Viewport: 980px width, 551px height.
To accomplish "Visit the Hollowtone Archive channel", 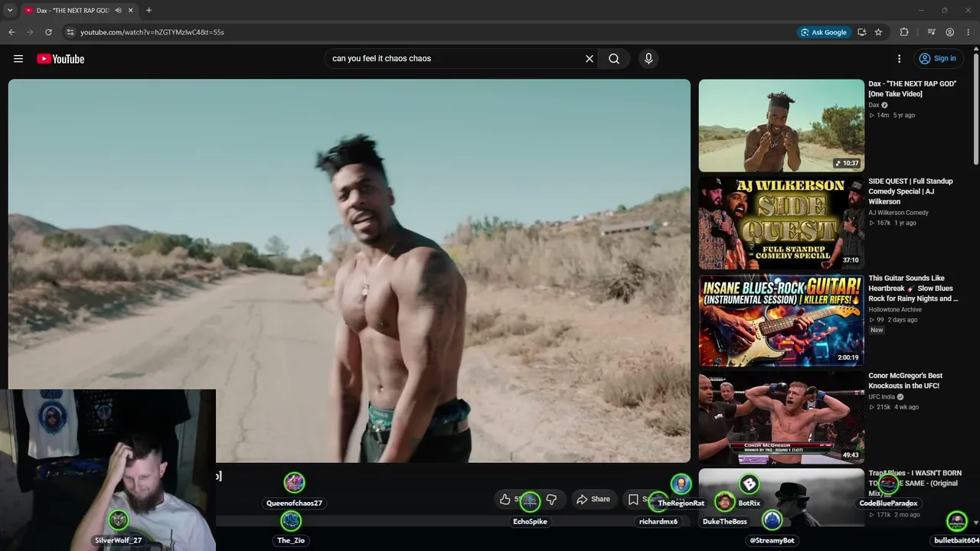I will [895, 310].
